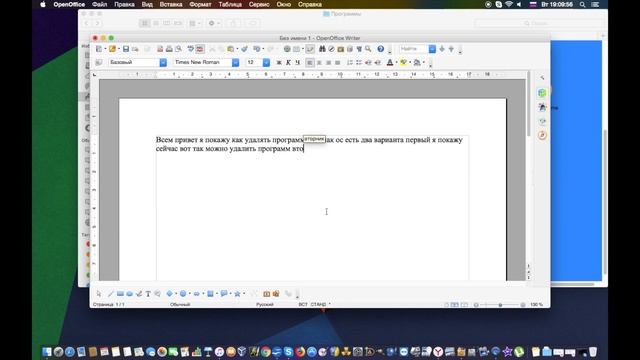Expand the Font Color dropdown arrow

pyautogui.click(x=396, y=62)
